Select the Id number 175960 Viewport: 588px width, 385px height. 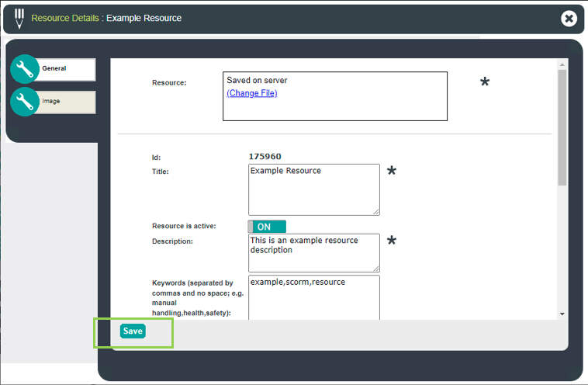click(265, 157)
